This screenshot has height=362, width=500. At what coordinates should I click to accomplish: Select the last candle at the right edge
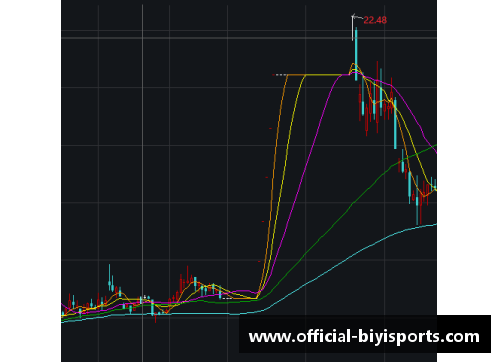[x=435, y=185]
